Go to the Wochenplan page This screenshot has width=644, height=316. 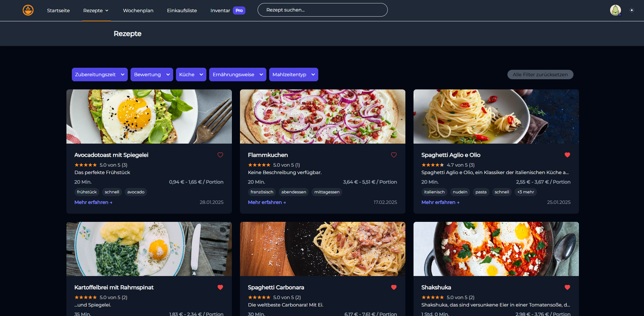(138, 10)
